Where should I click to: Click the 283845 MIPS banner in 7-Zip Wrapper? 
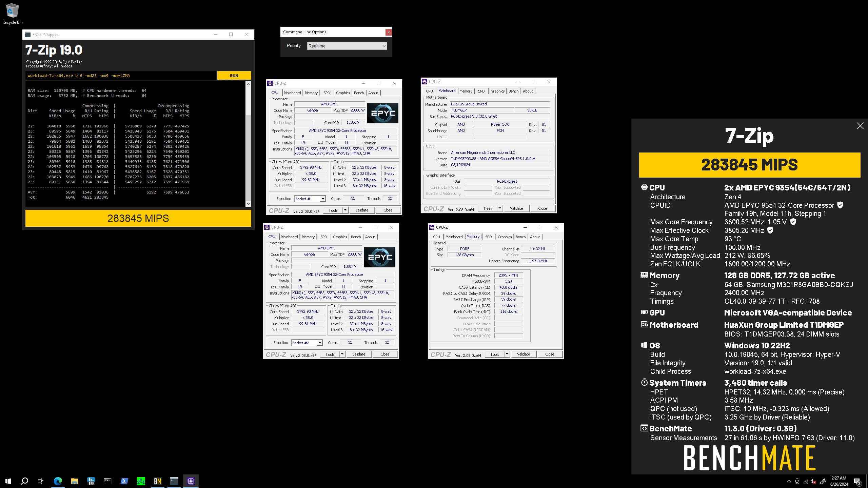pos(138,218)
